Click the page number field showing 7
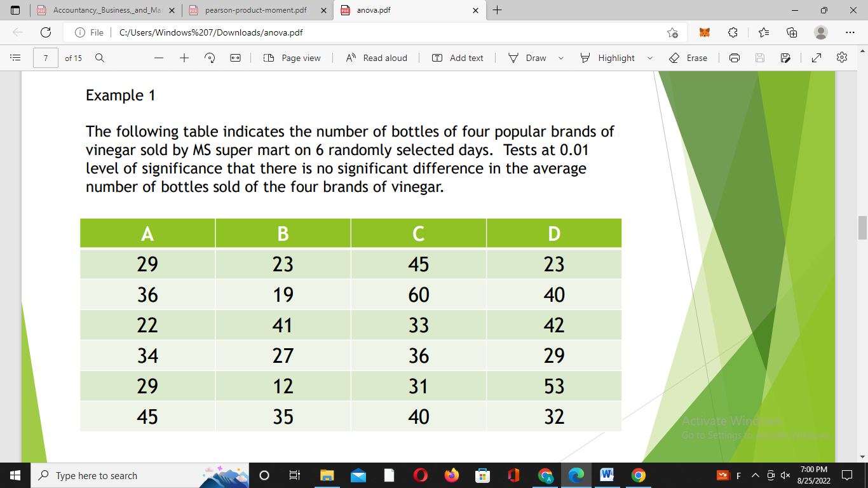Viewport: 868px width, 488px height. pos(46,58)
